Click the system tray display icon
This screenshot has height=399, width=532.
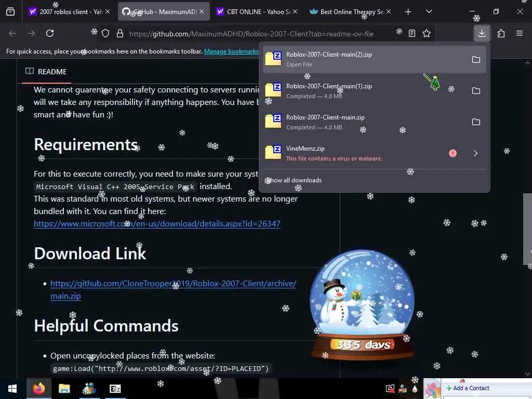pyautogui.click(x=390, y=389)
